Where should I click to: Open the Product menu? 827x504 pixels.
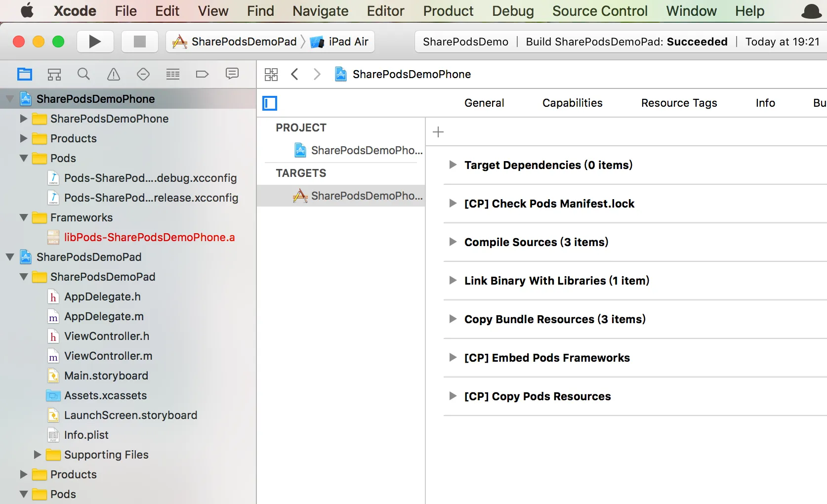[448, 11]
